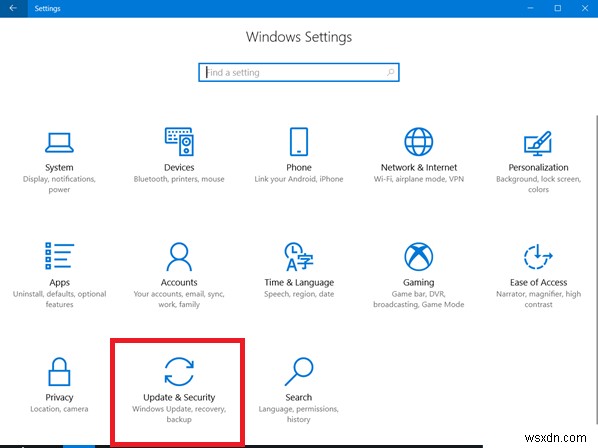
Task: Open the Devices keyboard and speaker icon
Action: coord(179,141)
